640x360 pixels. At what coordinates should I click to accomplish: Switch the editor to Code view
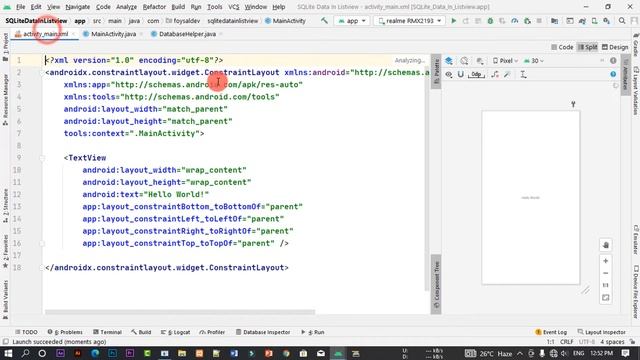(x=562, y=47)
